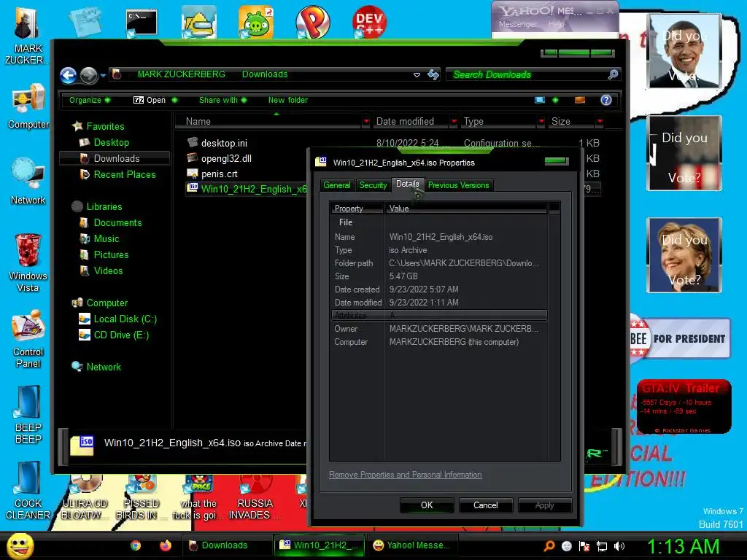Create a New folder
Image resolution: width=747 pixels, height=560 pixels.
[287, 100]
